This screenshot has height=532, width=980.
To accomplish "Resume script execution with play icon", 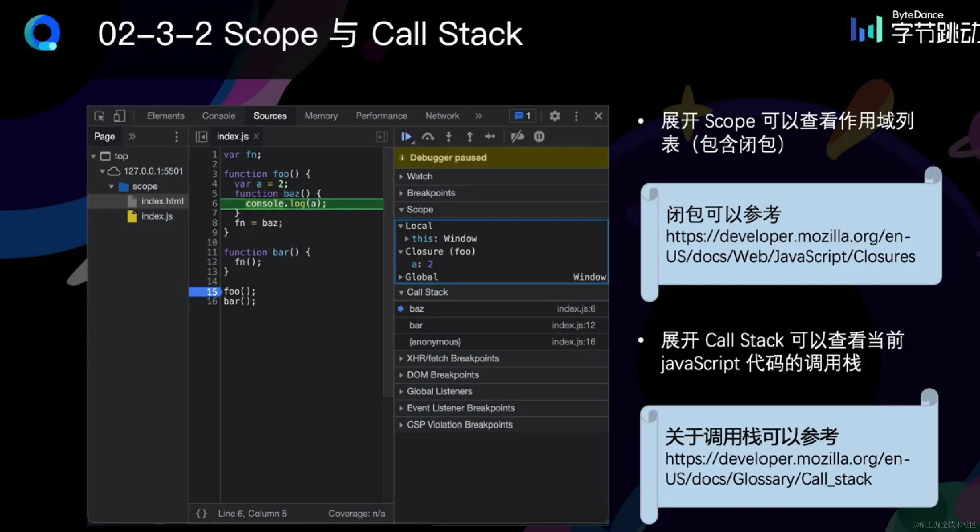I will click(406, 137).
